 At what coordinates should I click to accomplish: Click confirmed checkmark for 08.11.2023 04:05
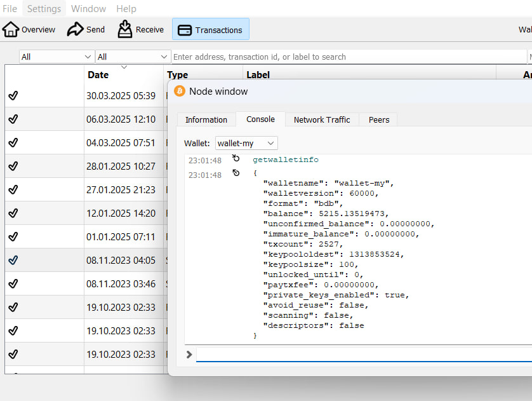pyautogui.click(x=13, y=260)
